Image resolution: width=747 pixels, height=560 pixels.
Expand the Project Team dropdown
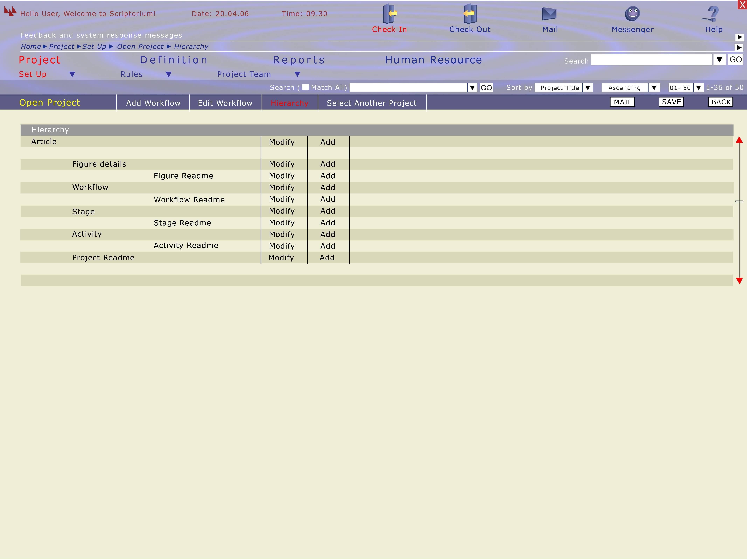[x=297, y=74]
